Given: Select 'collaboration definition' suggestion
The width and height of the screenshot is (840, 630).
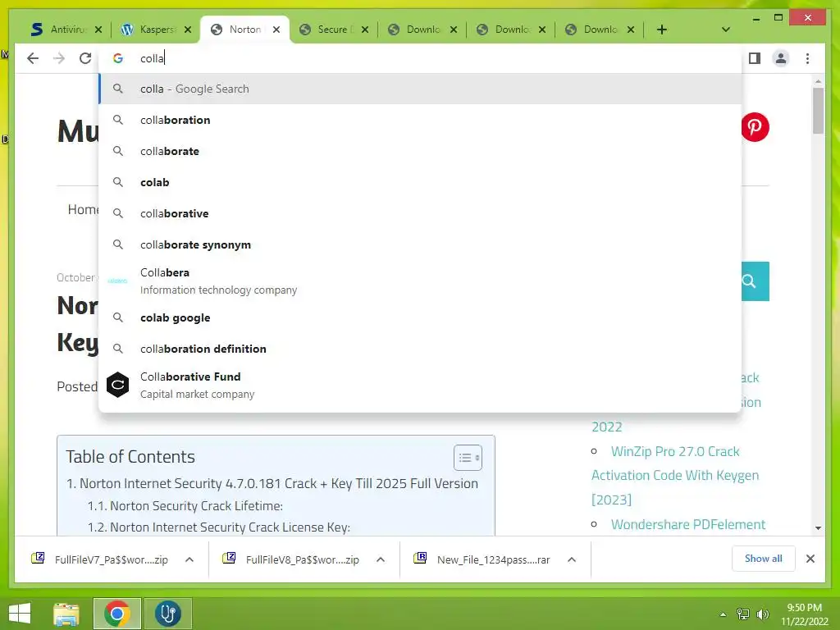Looking at the screenshot, I should [421, 349].
